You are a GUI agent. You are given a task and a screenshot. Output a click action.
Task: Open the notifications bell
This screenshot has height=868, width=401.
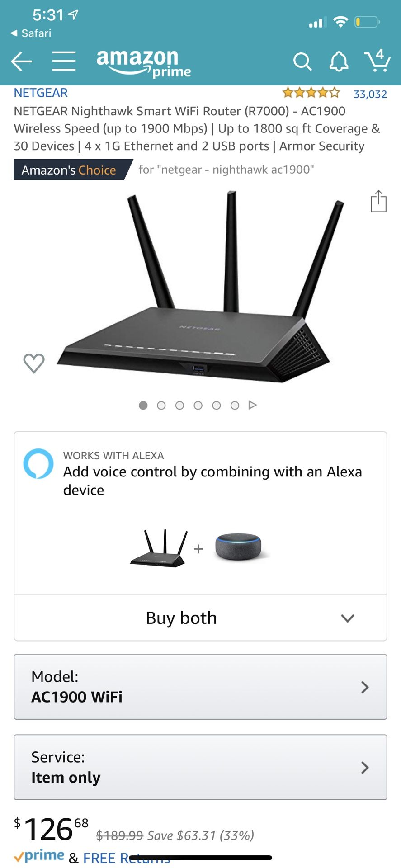(x=339, y=61)
